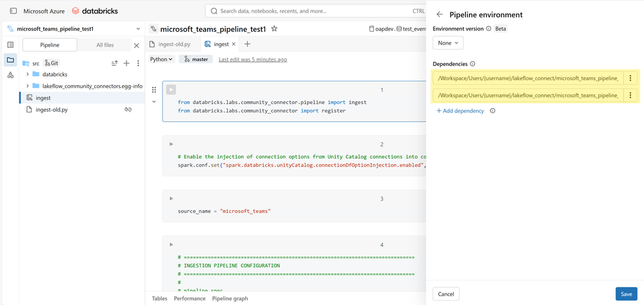Add a new file with the plus icon
The height and width of the screenshot is (305, 644).
click(126, 63)
